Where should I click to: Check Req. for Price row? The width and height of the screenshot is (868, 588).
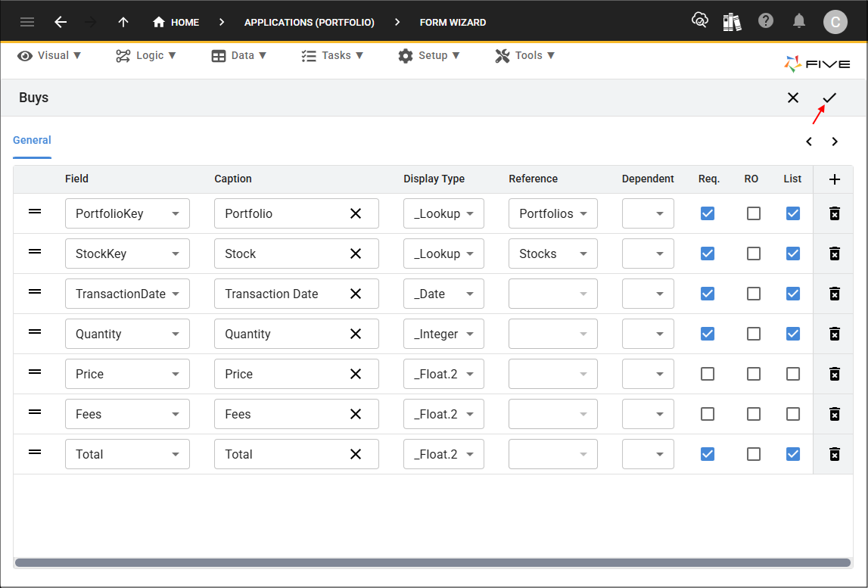click(708, 374)
